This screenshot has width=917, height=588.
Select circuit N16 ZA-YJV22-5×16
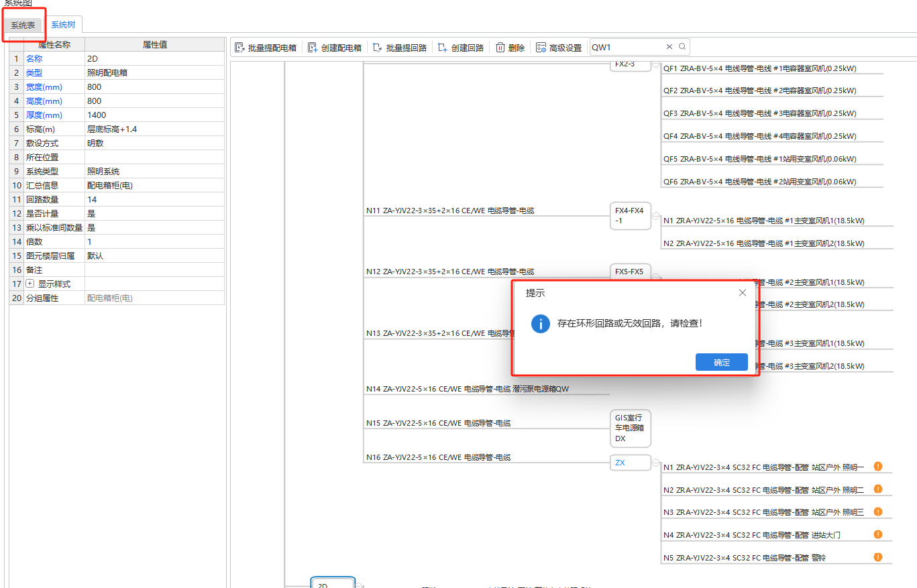439,457
